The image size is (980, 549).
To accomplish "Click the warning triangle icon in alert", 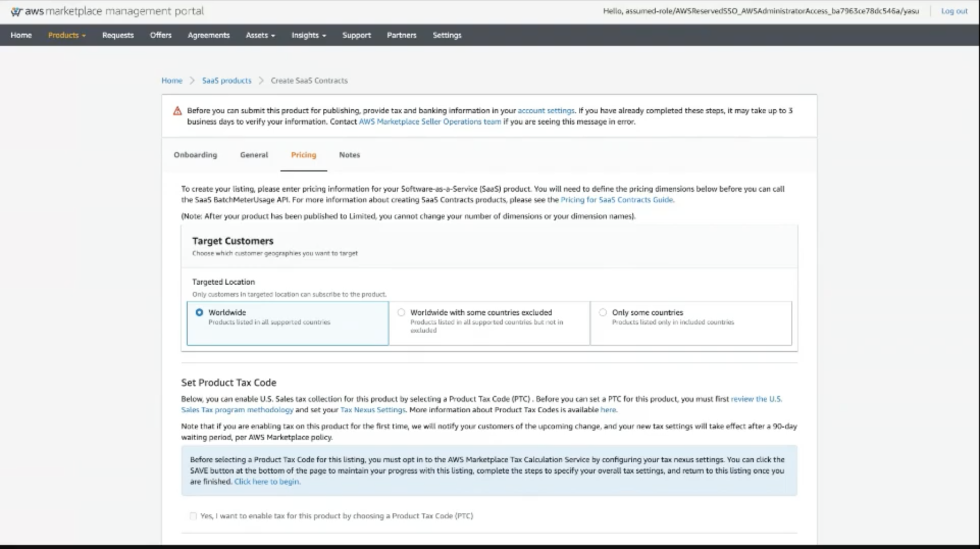I will pyautogui.click(x=177, y=111).
